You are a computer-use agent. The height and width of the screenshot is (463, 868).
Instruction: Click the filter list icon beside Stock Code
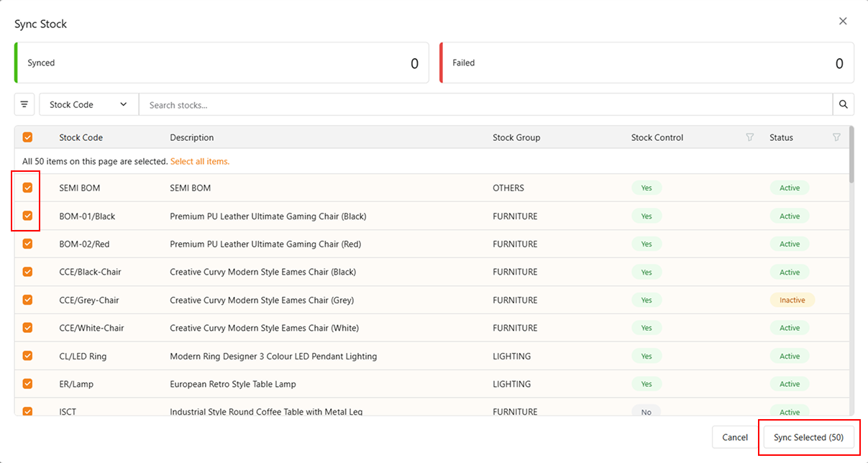pos(24,104)
